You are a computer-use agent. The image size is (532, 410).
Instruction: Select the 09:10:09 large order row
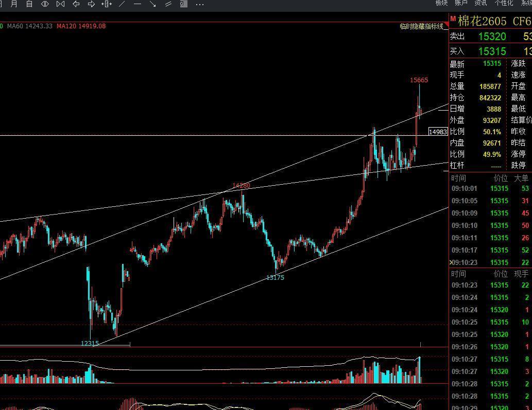490,213
